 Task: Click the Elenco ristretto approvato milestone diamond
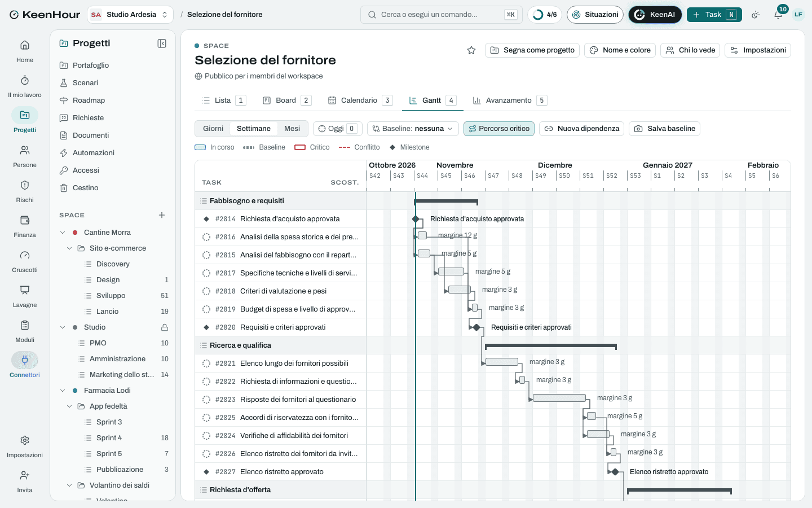(x=615, y=472)
